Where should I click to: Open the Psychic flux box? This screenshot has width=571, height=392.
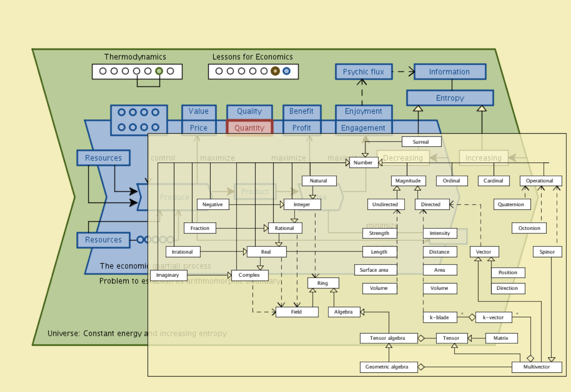pos(363,71)
